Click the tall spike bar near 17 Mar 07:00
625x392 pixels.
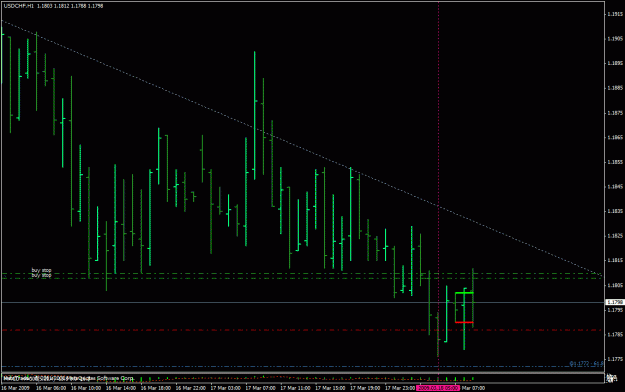pyautogui.click(x=255, y=115)
